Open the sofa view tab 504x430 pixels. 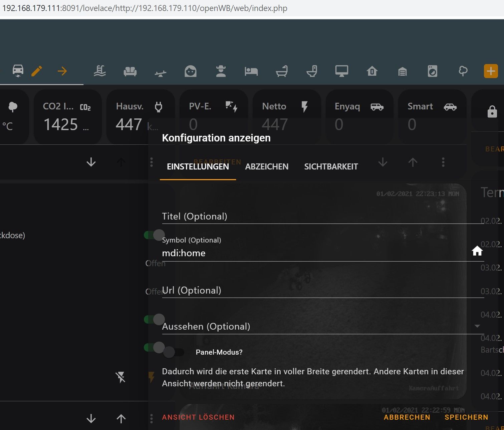coord(130,71)
